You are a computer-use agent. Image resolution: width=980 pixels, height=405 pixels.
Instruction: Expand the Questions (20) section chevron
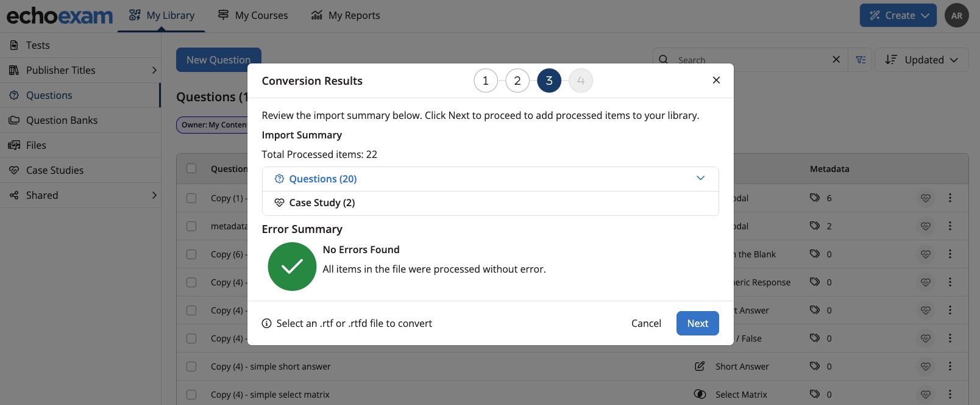[700, 178]
